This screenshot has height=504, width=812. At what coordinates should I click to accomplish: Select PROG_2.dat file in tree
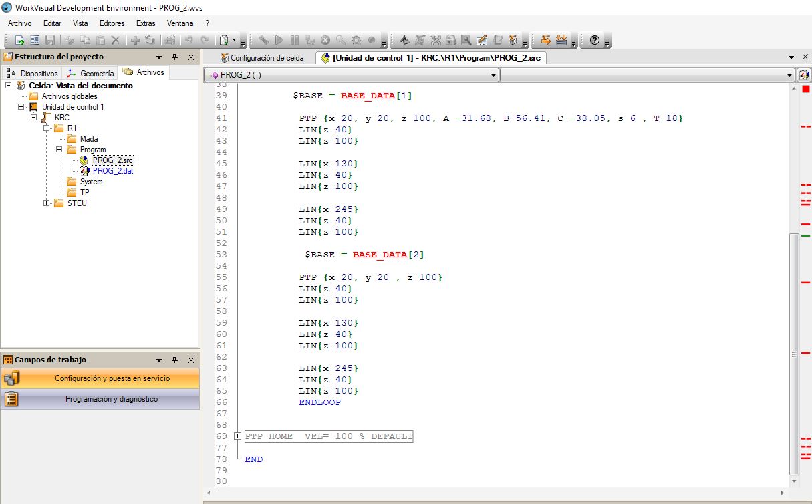coord(113,171)
